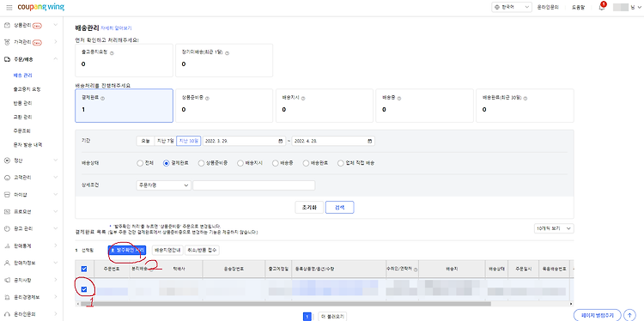Open the hamburger menu next to Coupang Wing logo
Image resolution: width=644 pixels, height=321 pixels.
(x=9, y=8)
